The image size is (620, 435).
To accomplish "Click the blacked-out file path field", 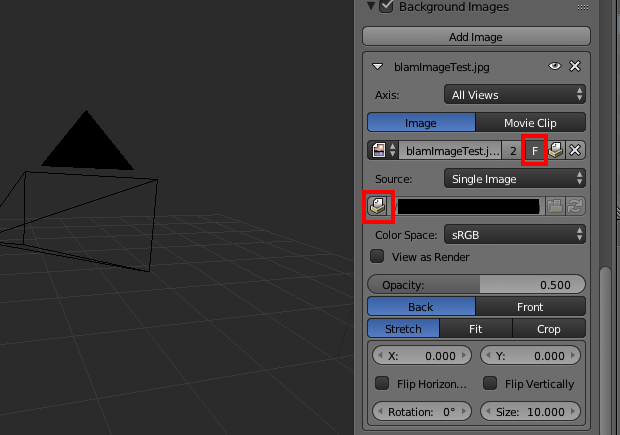I will (x=469, y=206).
